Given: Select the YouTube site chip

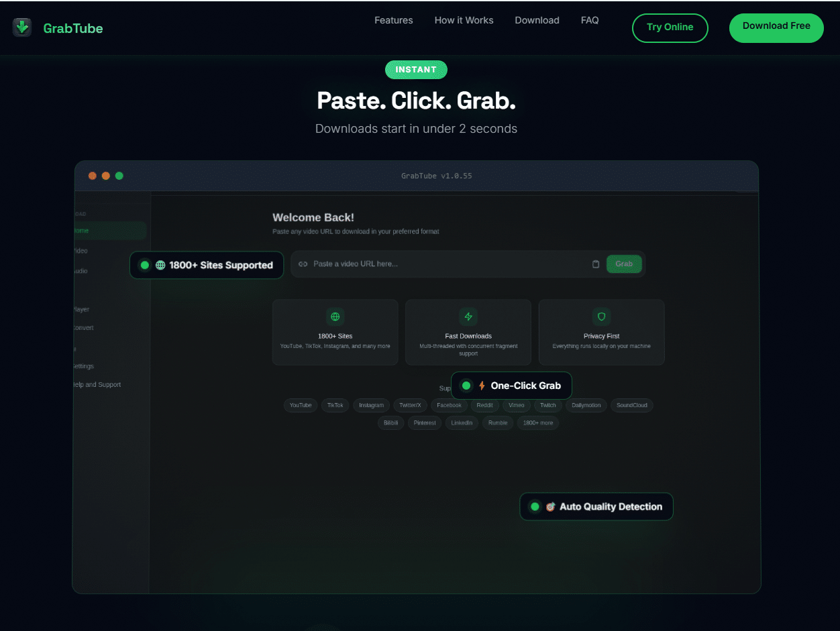Looking at the screenshot, I should pyautogui.click(x=301, y=405).
